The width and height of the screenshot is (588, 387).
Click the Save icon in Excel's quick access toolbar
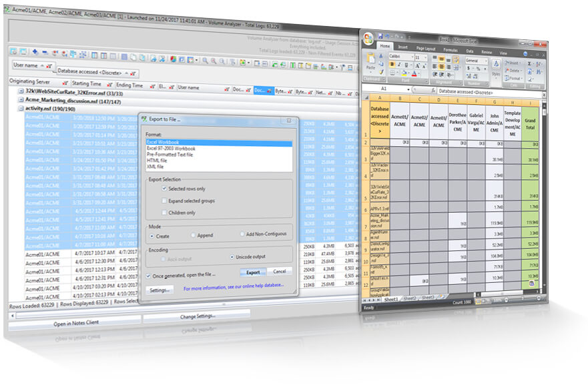point(380,37)
